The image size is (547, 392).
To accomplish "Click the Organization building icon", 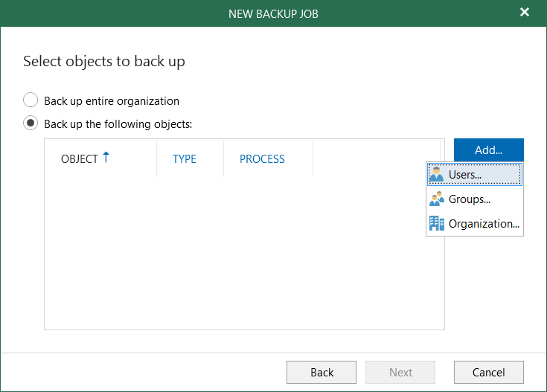I will (x=437, y=224).
